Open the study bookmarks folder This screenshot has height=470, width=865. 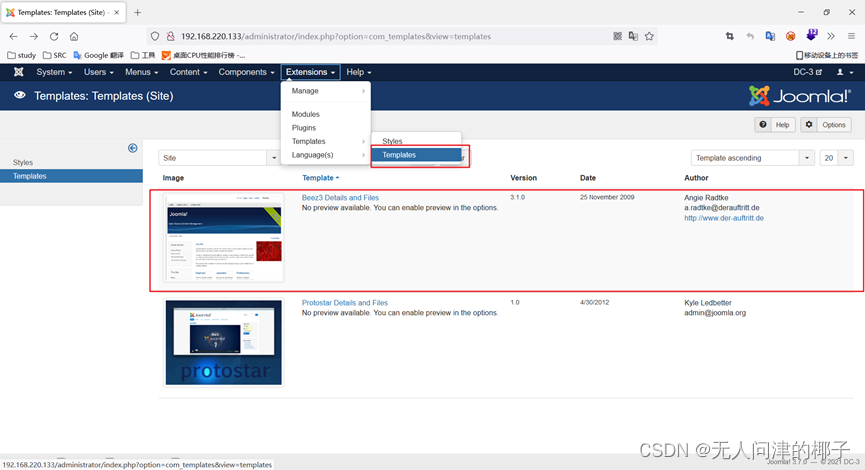22,55
